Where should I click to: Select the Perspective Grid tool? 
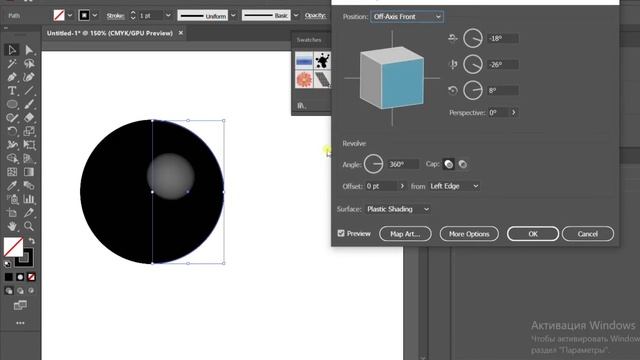coord(29,158)
